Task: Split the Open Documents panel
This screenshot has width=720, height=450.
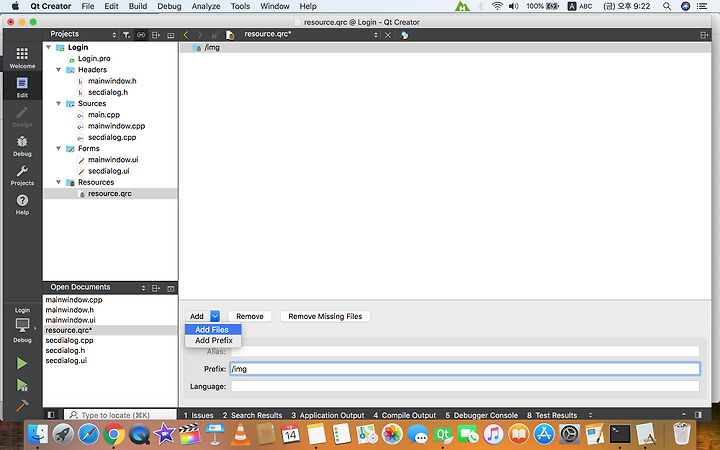Action: pos(156,288)
